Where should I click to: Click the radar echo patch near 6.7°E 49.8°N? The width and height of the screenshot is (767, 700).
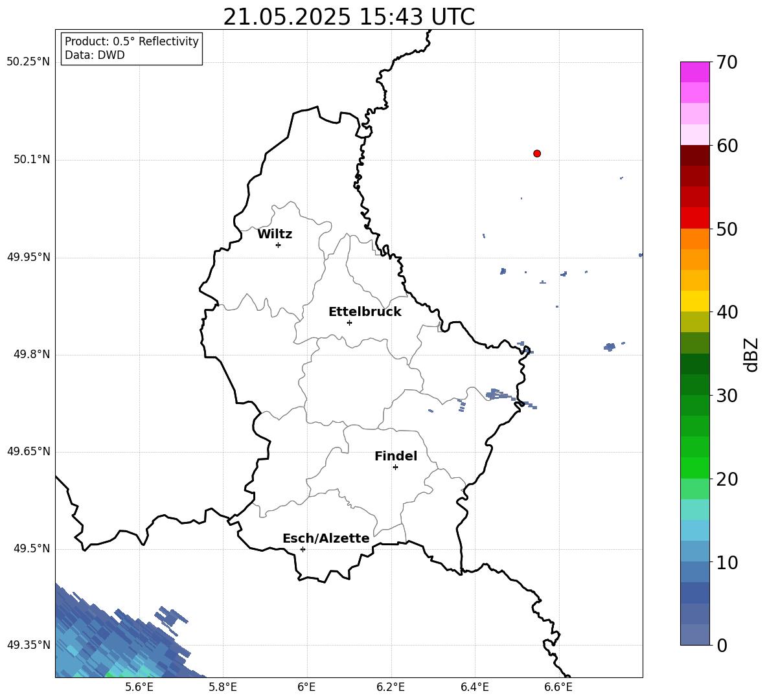(610, 347)
